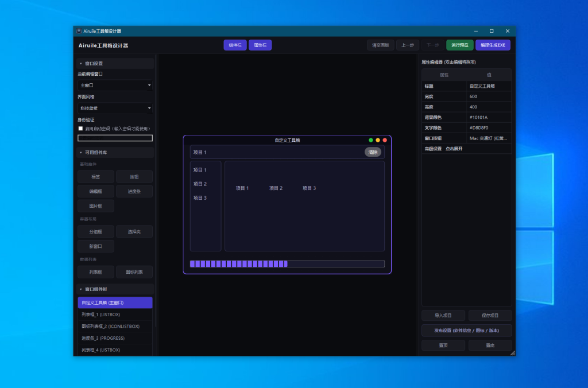Add a 按钮 button component
Image resolution: width=588 pixels, height=388 pixels.
(x=134, y=177)
